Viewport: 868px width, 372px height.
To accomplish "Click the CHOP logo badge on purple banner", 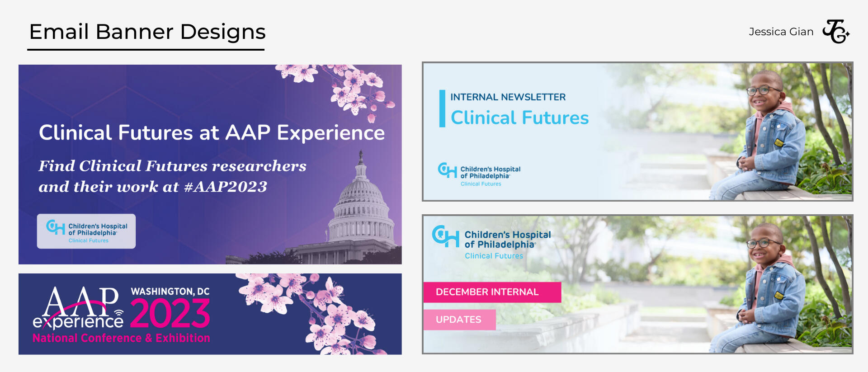I will point(86,231).
